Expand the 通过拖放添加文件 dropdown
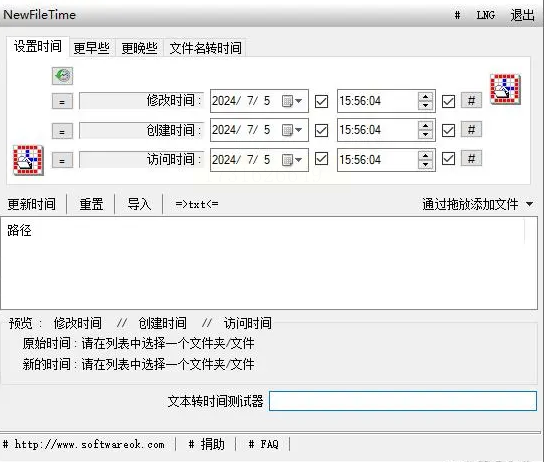544x462 pixels. (529, 204)
